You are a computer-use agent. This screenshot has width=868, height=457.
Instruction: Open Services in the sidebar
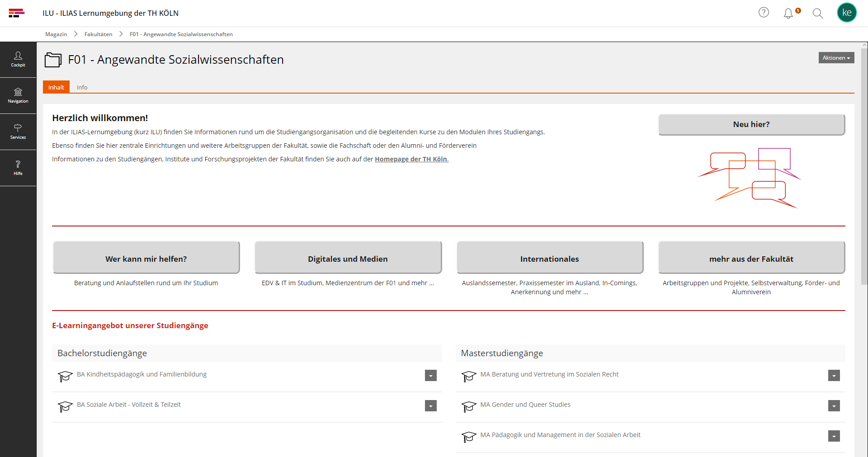[18, 132]
